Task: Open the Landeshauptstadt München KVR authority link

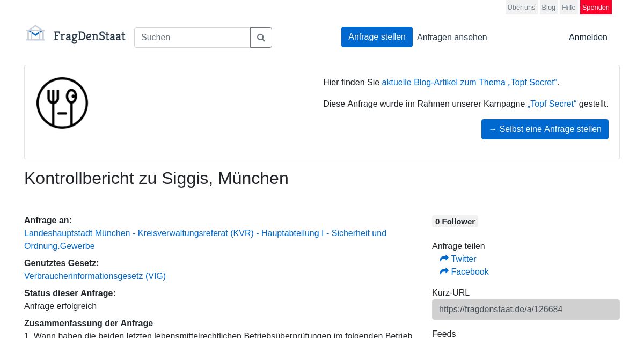Action: [x=205, y=240]
